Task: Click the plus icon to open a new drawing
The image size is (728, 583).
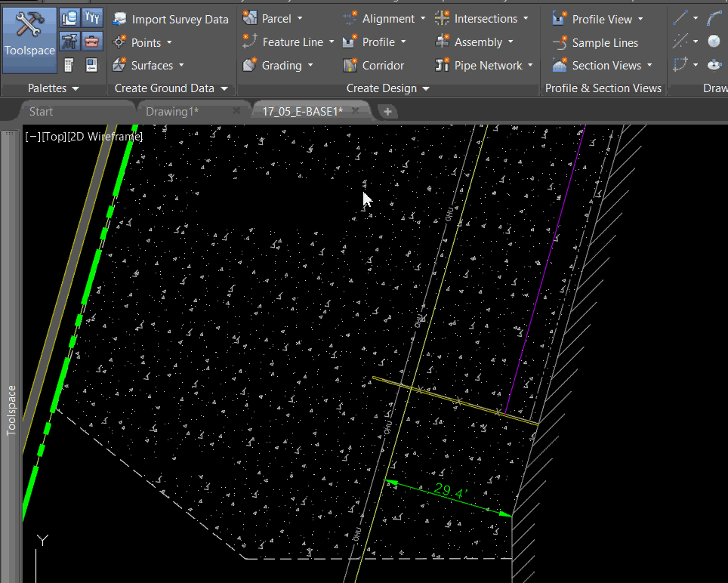Action: click(x=387, y=110)
